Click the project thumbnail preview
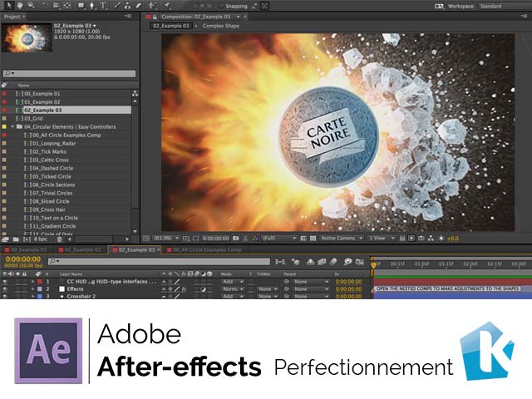This screenshot has height=399, width=532. point(27,37)
